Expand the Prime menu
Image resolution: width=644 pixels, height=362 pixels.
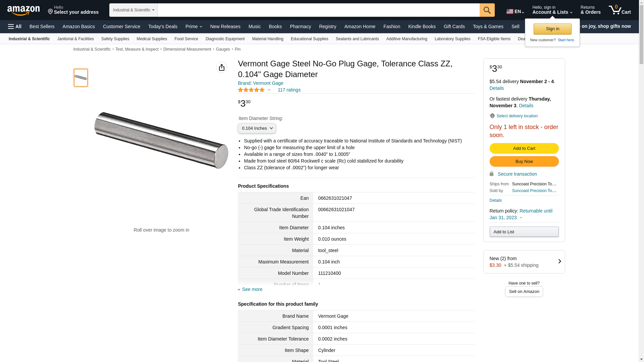[194, 26]
